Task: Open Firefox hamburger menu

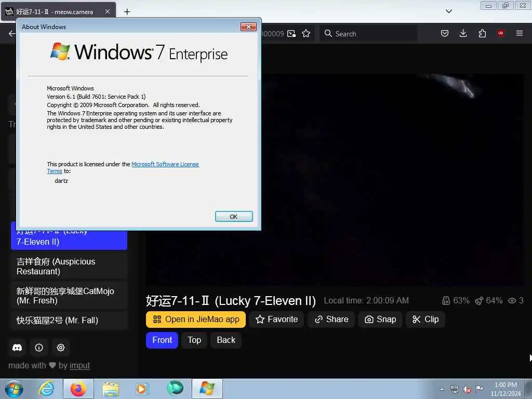Action: click(x=520, y=33)
